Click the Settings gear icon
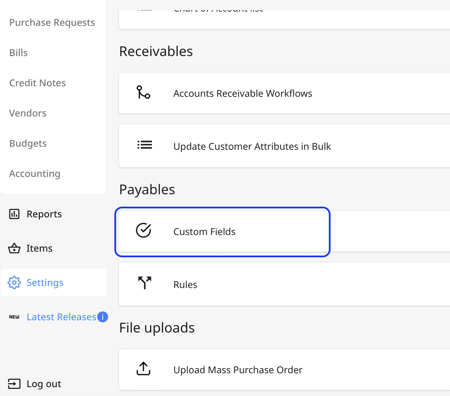Viewport: 450px width, 396px height. click(14, 283)
